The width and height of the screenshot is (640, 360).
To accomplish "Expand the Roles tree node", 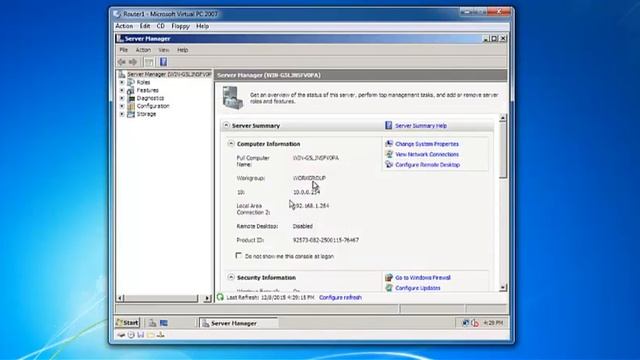I will [122, 82].
